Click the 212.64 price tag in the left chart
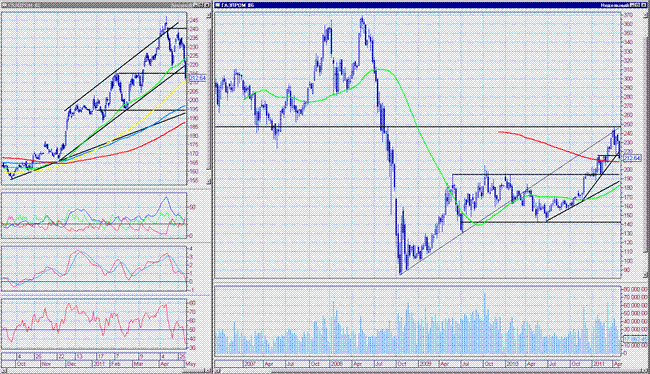Screen dimensions: 650x374 click(198, 78)
